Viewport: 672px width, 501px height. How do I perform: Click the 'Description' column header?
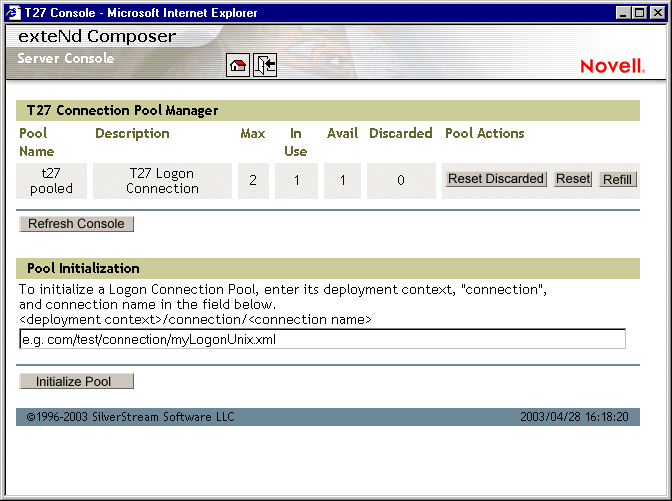(132, 133)
